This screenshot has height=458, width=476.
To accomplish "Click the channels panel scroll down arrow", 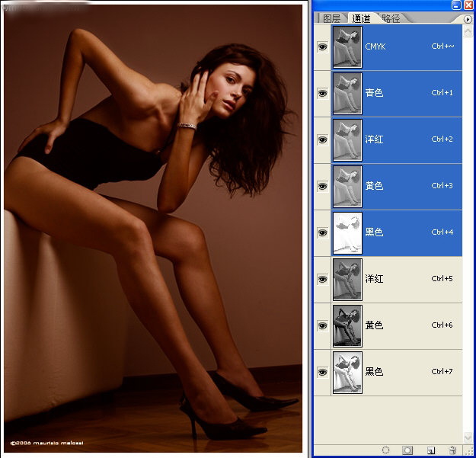I will click(468, 436).
